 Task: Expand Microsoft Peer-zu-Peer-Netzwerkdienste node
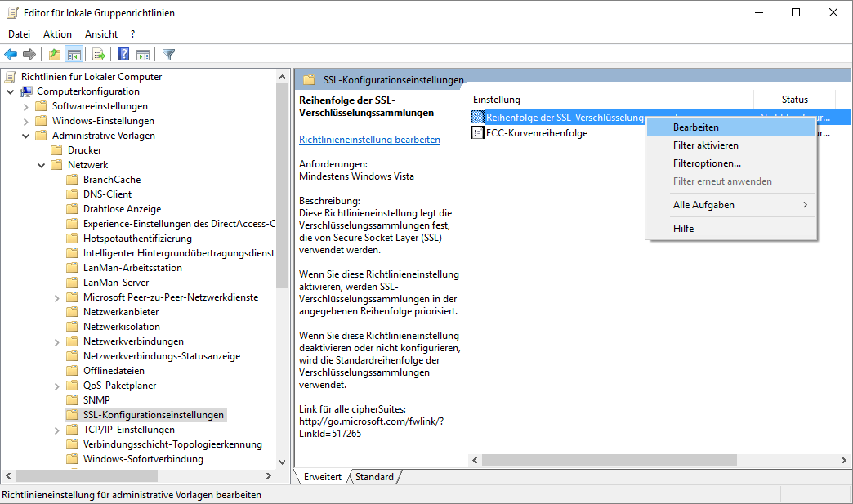56,297
